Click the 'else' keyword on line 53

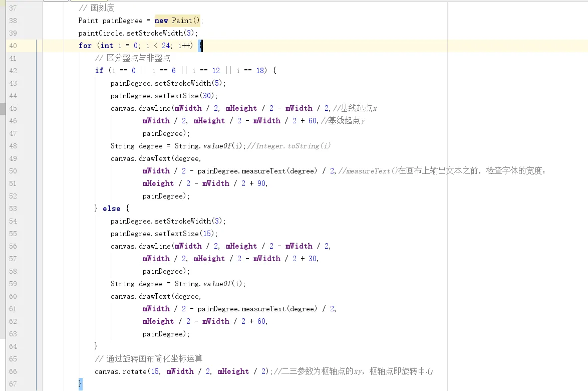coord(111,209)
